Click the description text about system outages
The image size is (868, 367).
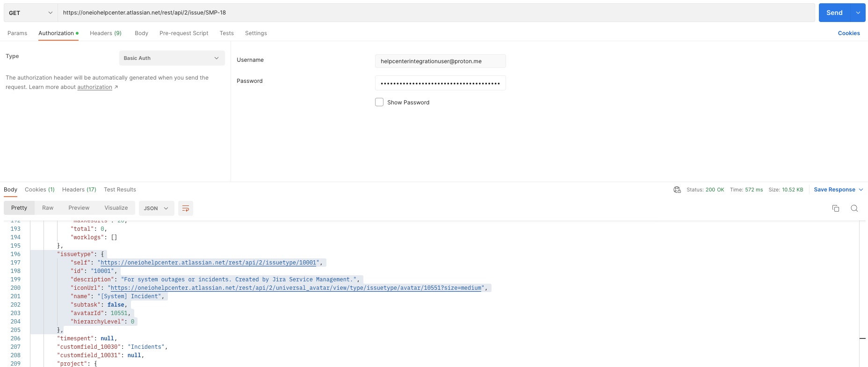(239, 279)
